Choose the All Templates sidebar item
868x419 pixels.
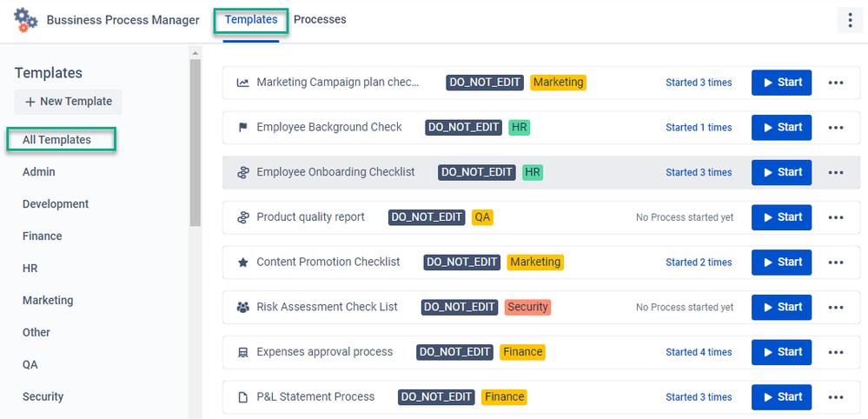(x=57, y=140)
